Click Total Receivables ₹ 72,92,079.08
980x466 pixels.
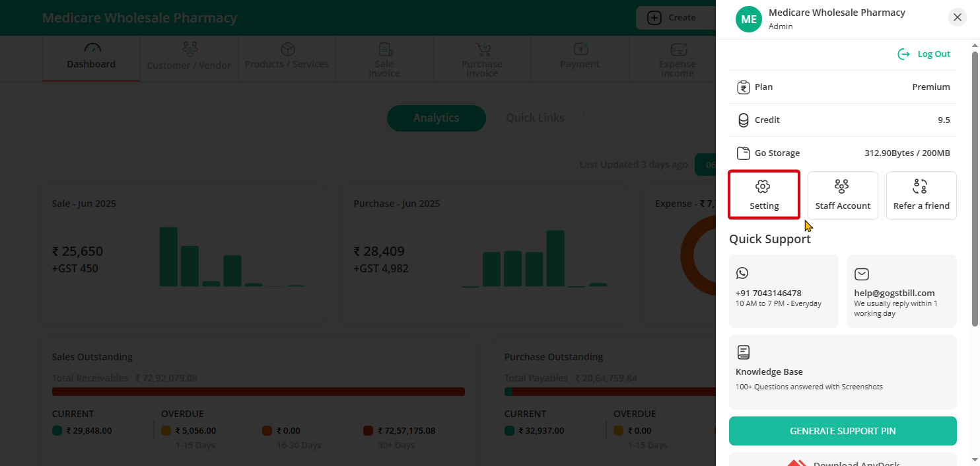[x=125, y=378]
